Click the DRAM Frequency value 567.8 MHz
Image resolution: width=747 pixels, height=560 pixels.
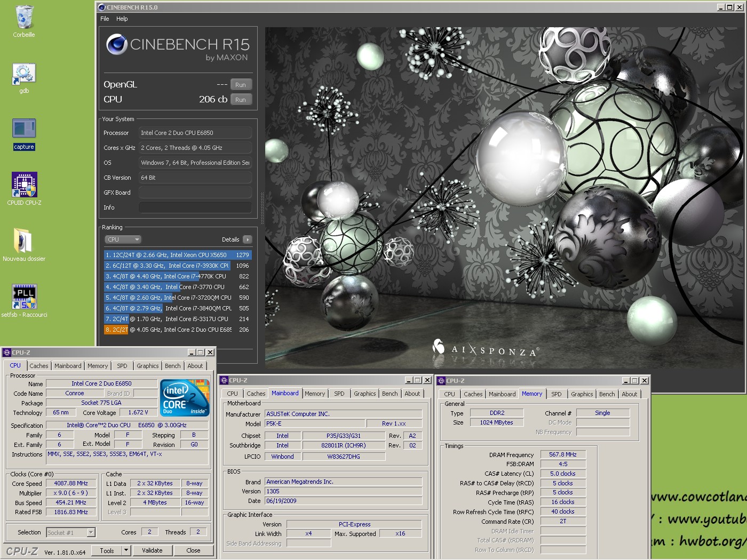coord(563,454)
